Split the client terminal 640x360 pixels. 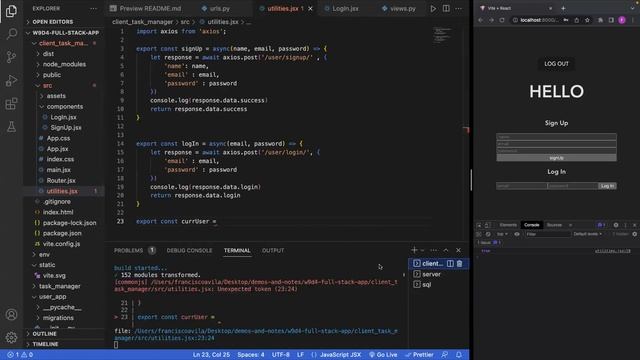click(x=450, y=264)
